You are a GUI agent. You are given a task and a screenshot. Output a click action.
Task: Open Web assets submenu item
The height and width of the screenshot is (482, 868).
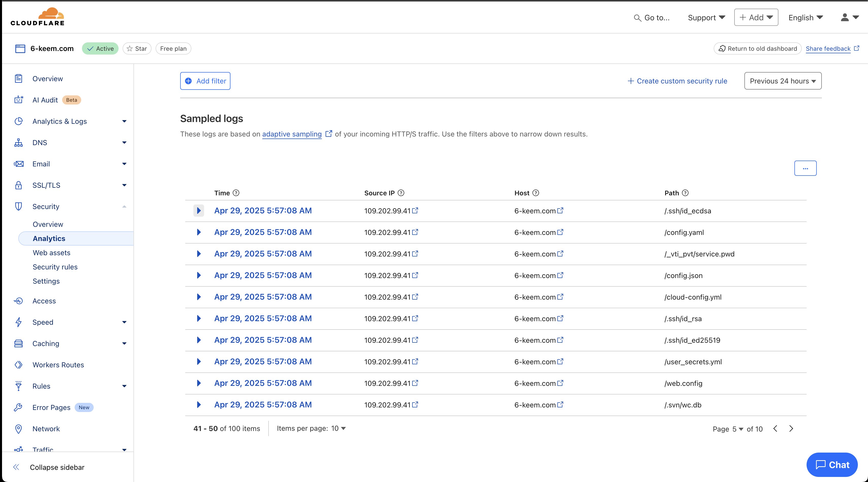(x=52, y=253)
